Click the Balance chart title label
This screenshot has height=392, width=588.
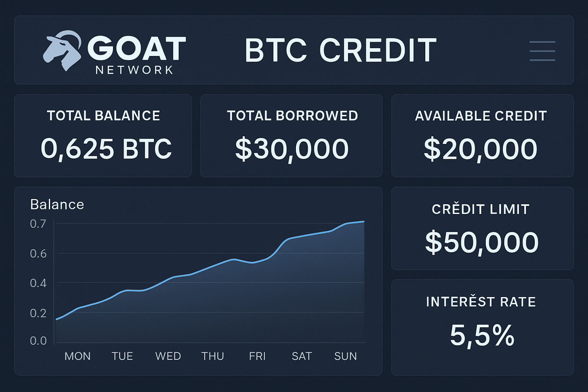[x=57, y=204]
